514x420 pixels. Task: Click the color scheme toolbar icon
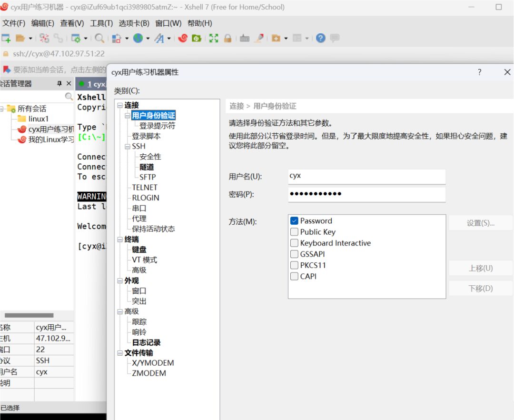click(117, 39)
